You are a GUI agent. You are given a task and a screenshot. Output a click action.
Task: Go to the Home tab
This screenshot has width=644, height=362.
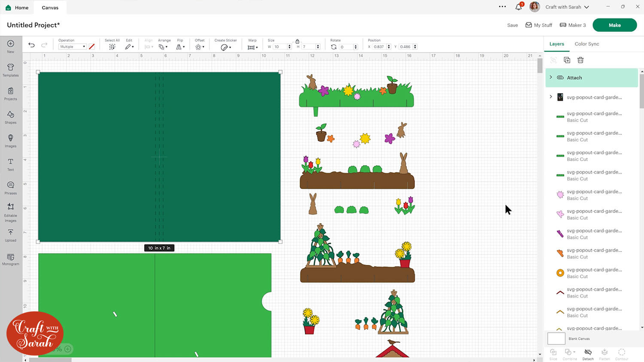[x=17, y=7]
